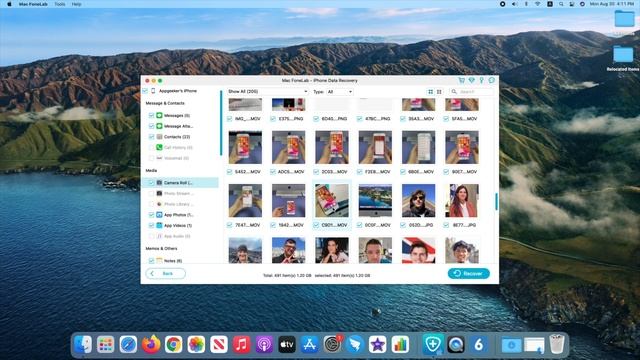The image size is (640, 360).
Task: Uncheck the Messages checkbox
Action: [151, 116]
